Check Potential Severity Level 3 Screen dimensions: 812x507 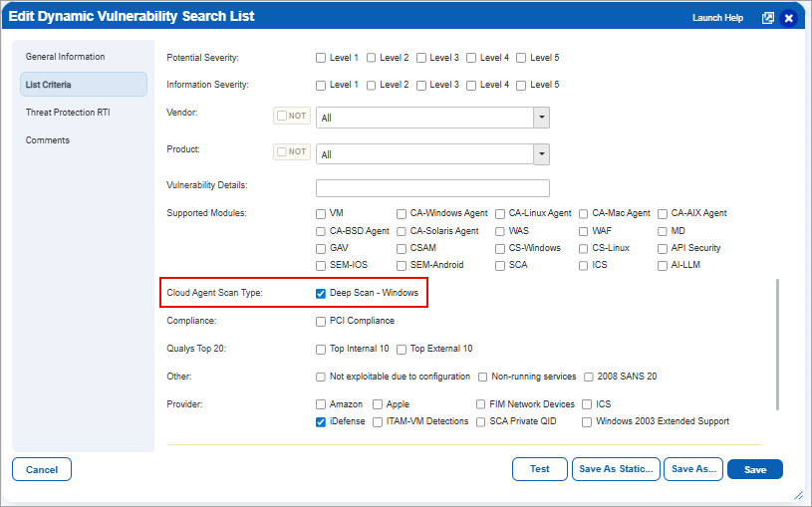tap(421, 58)
